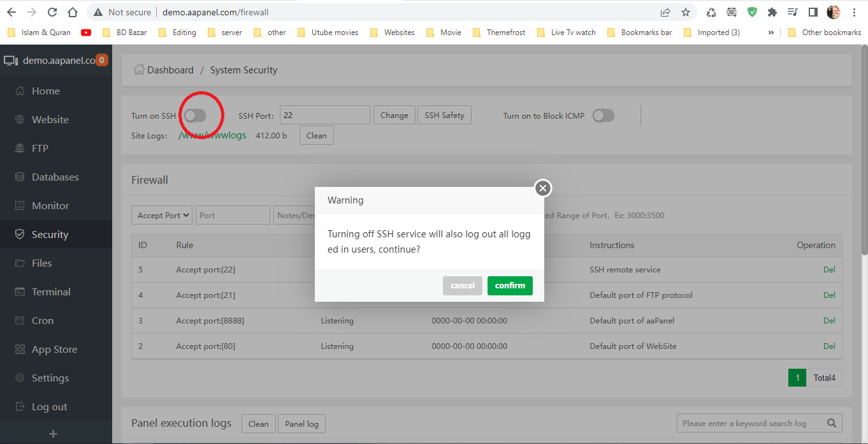
Task: Click the SSH Port input field
Action: click(x=324, y=115)
